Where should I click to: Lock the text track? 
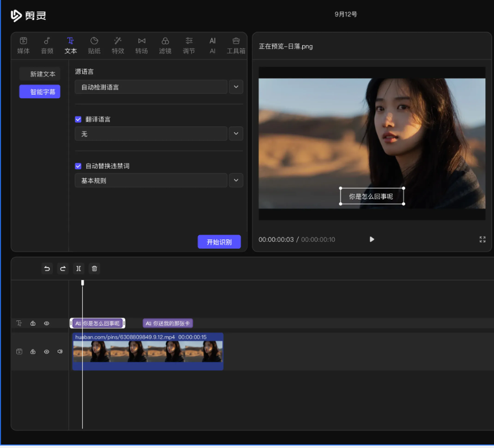33,323
